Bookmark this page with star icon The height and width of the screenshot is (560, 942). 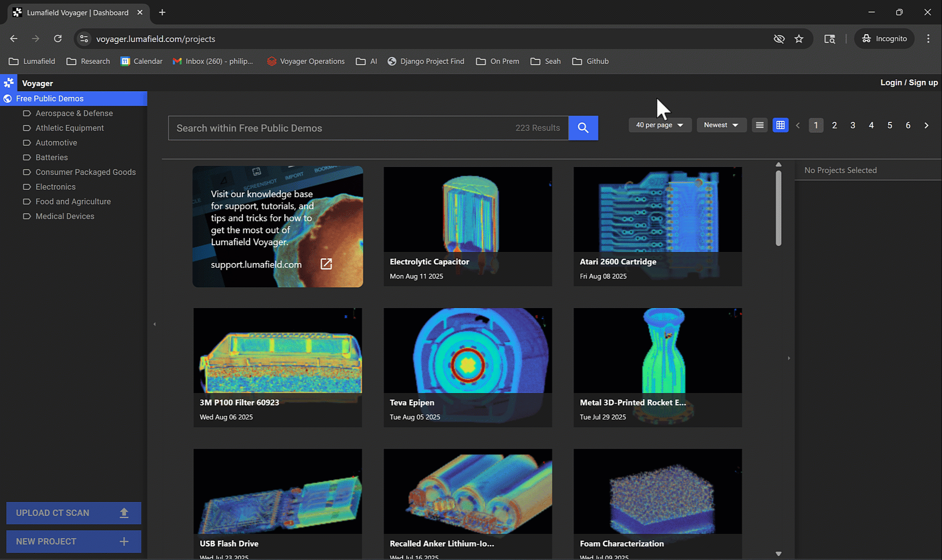799,39
